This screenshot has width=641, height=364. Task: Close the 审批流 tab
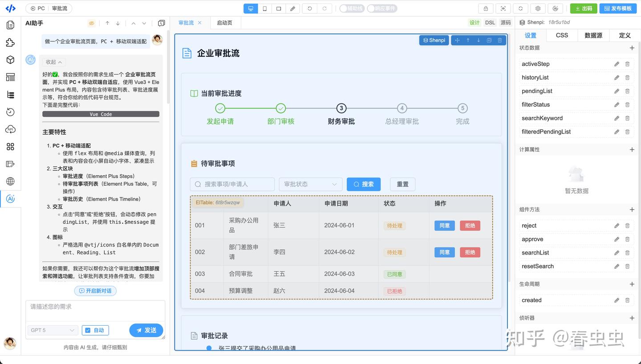pos(200,23)
